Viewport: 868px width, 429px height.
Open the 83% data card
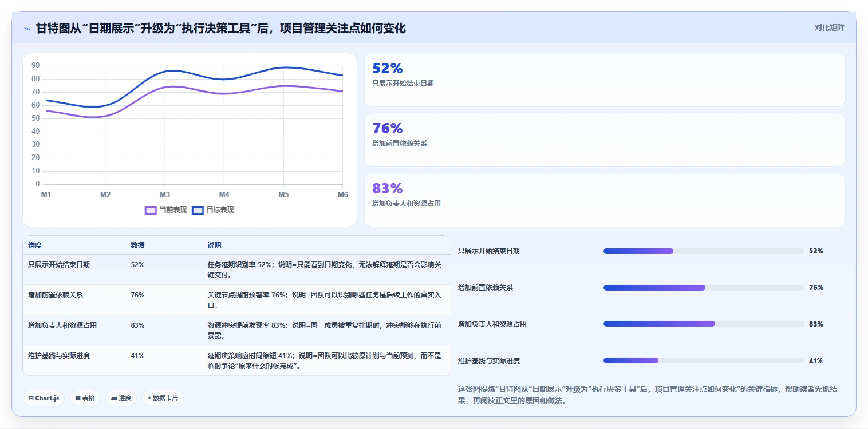click(x=605, y=200)
